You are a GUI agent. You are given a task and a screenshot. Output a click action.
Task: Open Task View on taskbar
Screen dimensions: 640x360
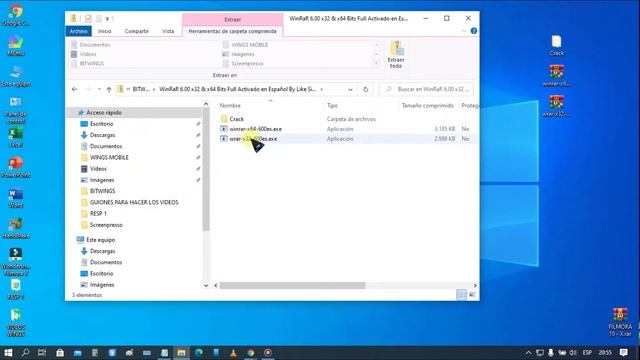tap(42, 353)
